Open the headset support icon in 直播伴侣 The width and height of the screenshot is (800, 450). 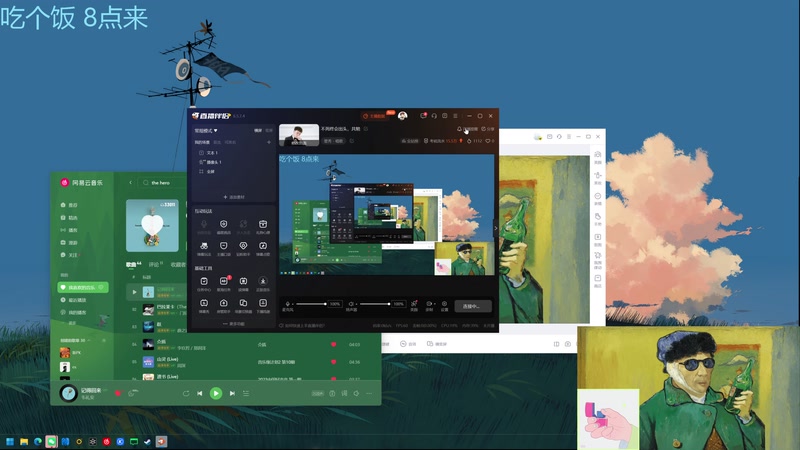(x=434, y=116)
